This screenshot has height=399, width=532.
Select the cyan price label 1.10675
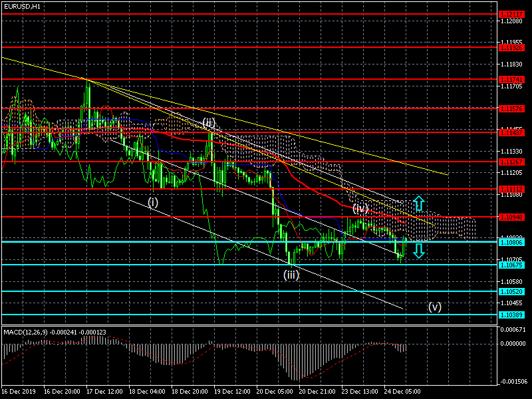pyautogui.click(x=511, y=265)
